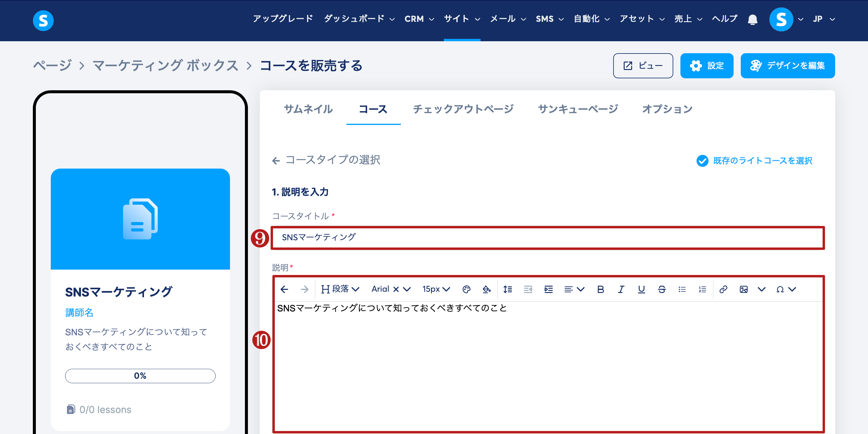Apply italic formatting in the editor
The height and width of the screenshot is (434, 868).
[621, 289]
